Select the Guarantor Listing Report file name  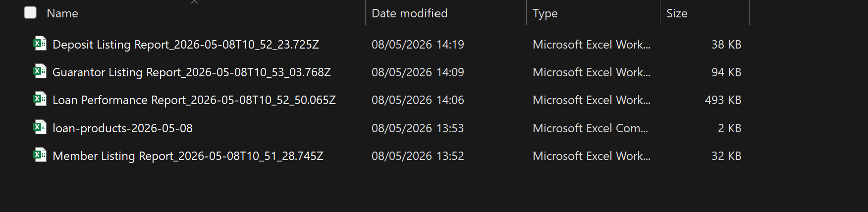[x=192, y=72]
